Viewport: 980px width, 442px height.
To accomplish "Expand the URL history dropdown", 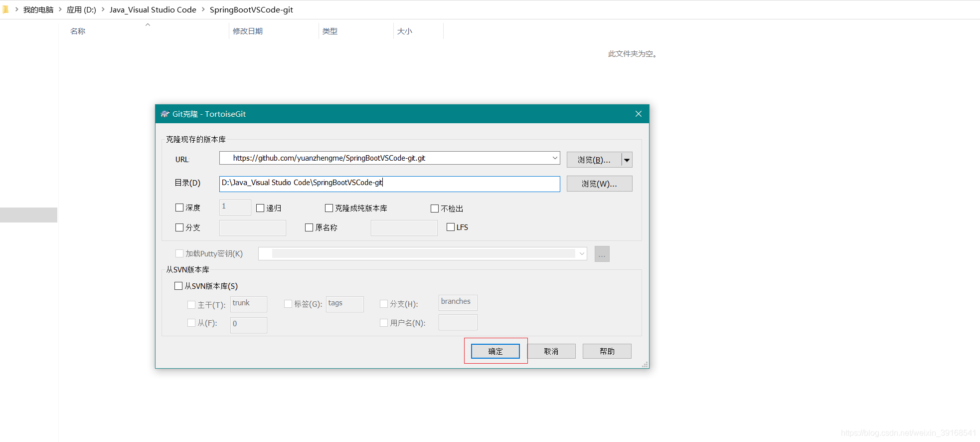I will click(554, 158).
